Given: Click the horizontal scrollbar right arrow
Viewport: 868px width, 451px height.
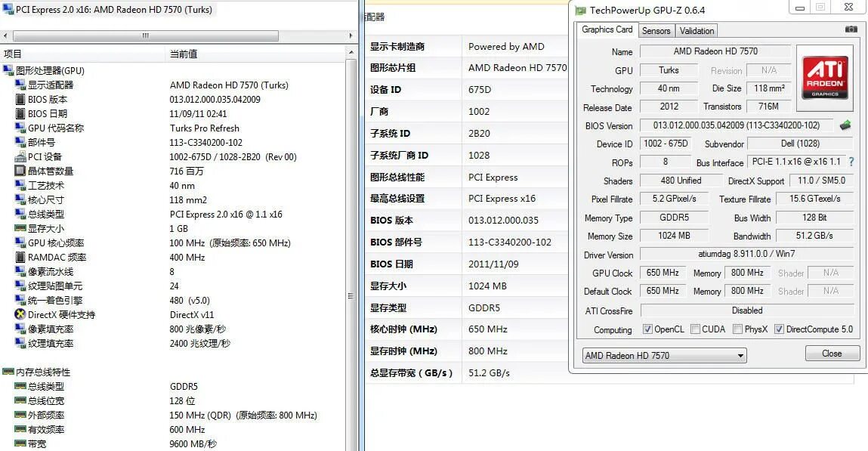Looking at the screenshot, I should coord(351,36).
